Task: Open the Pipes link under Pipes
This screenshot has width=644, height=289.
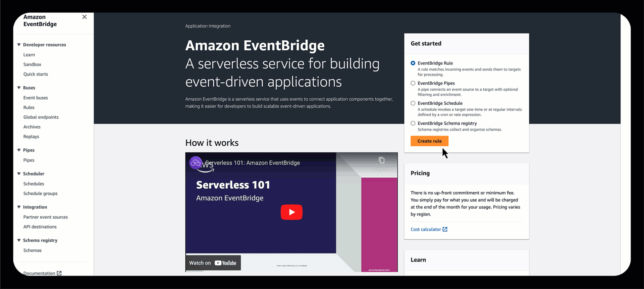Action: [29, 160]
